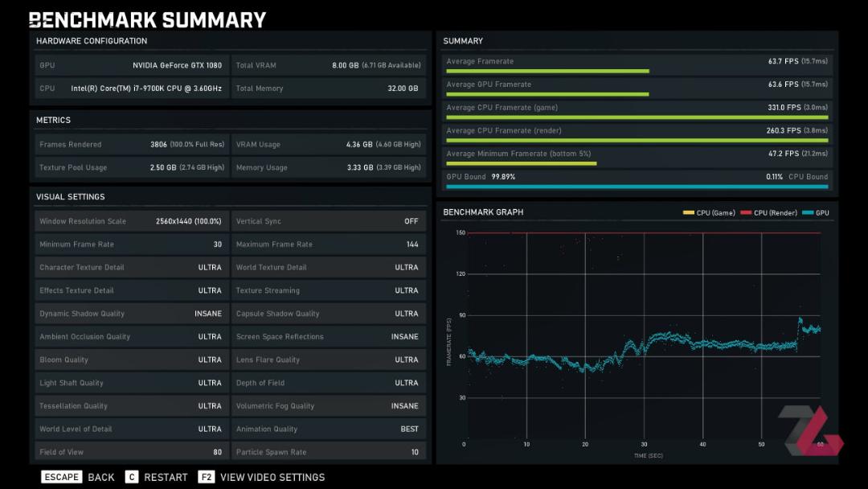Click Light Shaft Quality ULTRA row

pyautogui.click(x=132, y=383)
